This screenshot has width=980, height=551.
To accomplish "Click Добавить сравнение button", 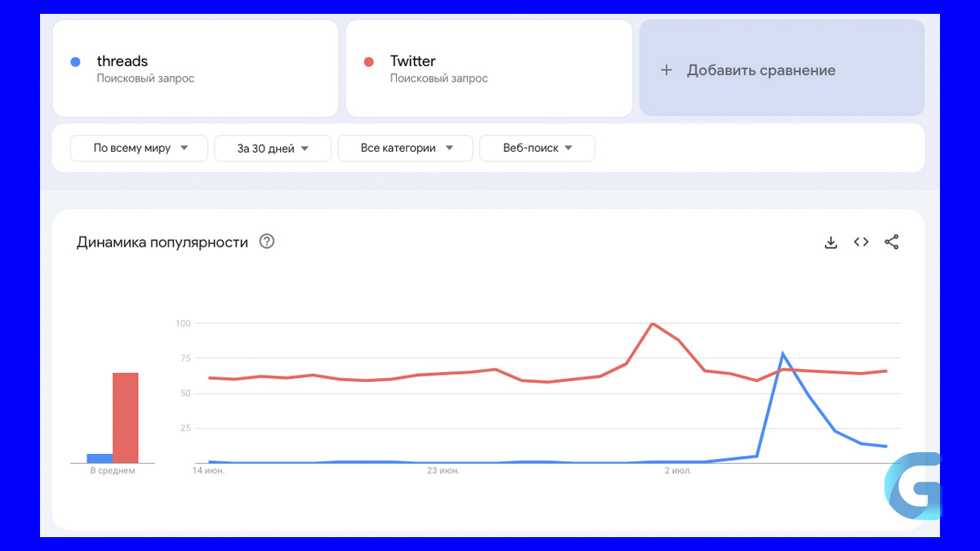I will pyautogui.click(x=782, y=69).
